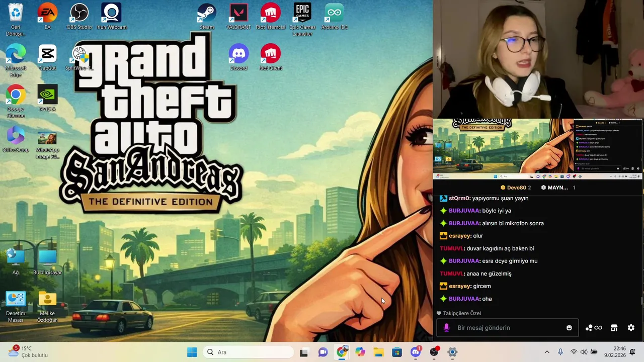Open the weather widget showing 15°C
Screen dimensions: 644x362
point(28,352)
